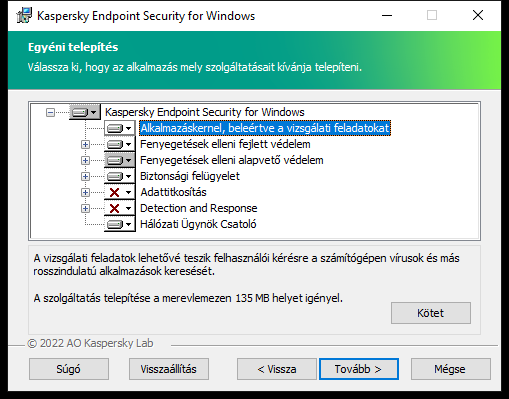509x399 pixels.
Task: Open install-state dropdown for Biztonsági felügyelet
Action: (x=120, y=176)
